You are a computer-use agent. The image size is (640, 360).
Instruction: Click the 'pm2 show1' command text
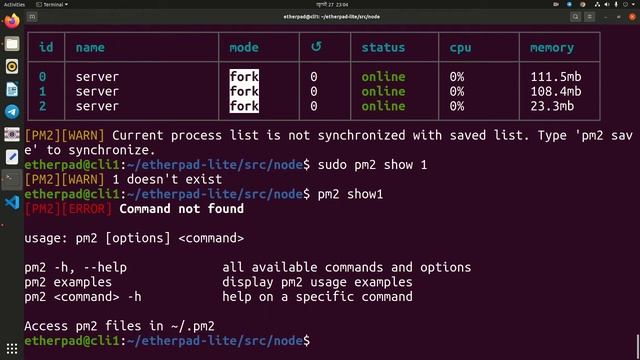point(350,194)
